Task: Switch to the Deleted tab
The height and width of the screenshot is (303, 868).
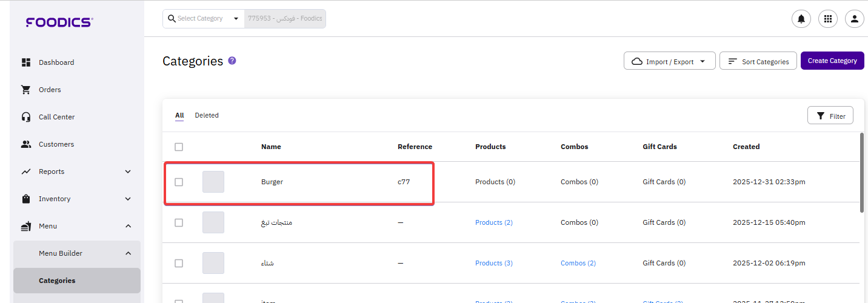Action: [207, 115]
